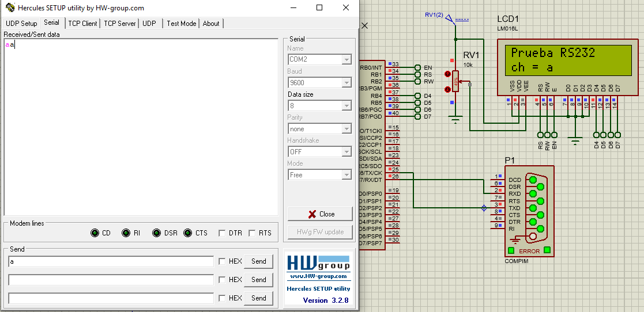
Task: Enable HEX for the third send line
Action: tap(222, 298)
